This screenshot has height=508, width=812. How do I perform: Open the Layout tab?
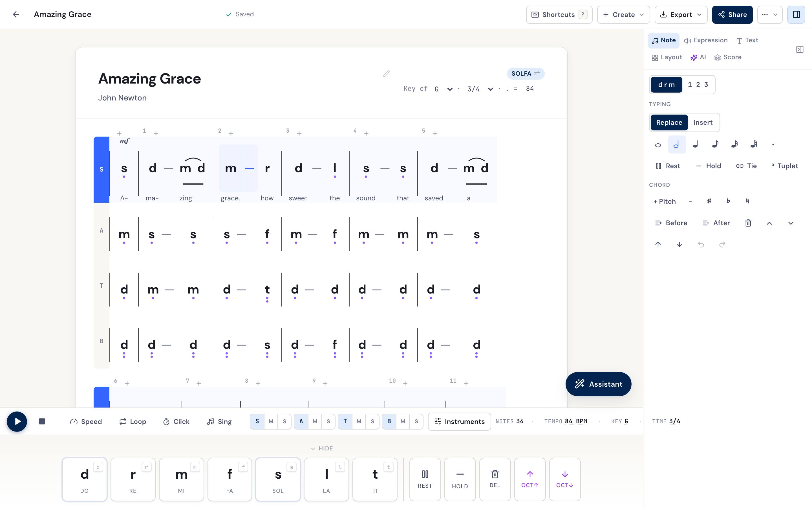[667, 58]
